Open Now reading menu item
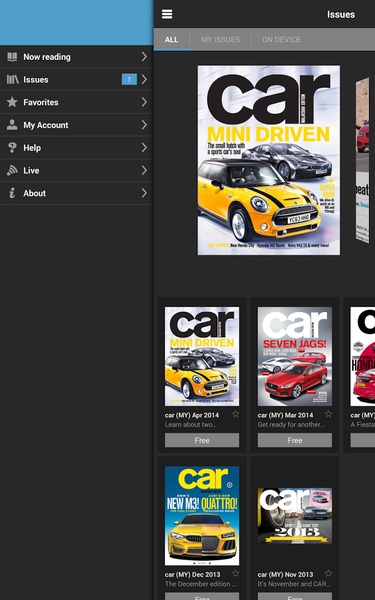375x600 pixels. pos(77,57)
